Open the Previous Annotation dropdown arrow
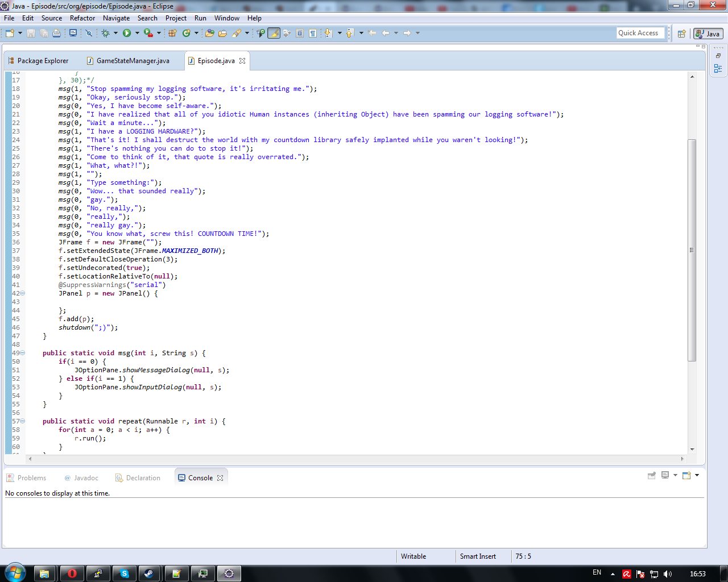 pyautogui.click(x=361, y=33)
